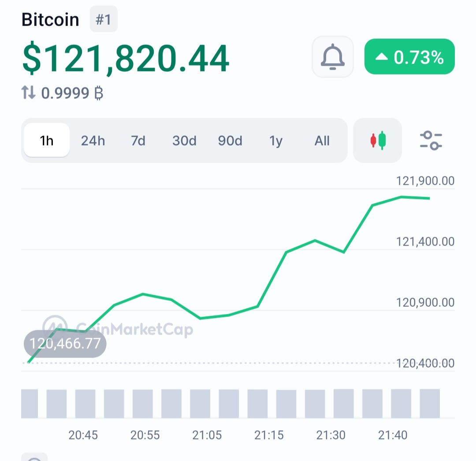This screenshot has height=461, width=476.
Task: Tap the green 0.73% change badge
Action: point(409,57)
